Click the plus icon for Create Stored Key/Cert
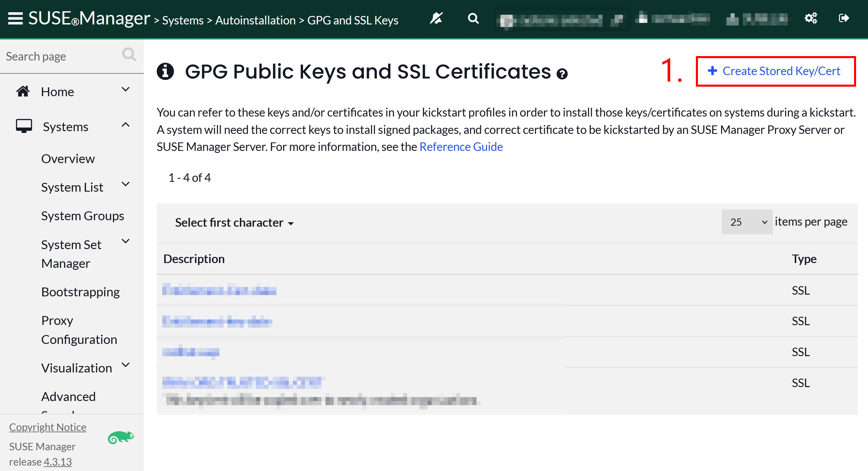Screen dimensions: 868x471 pyautogui.click(x=712, y=71)
